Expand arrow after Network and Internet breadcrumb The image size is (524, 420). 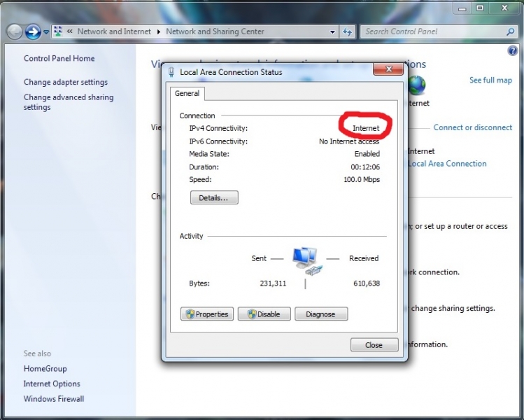tap(159, 31)
